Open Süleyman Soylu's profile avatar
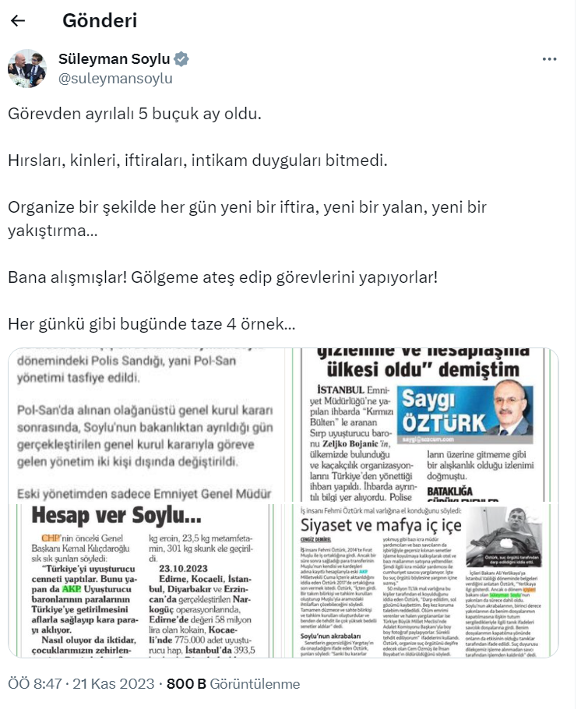This screenshot has width=588, height=709. coord(27,69)
